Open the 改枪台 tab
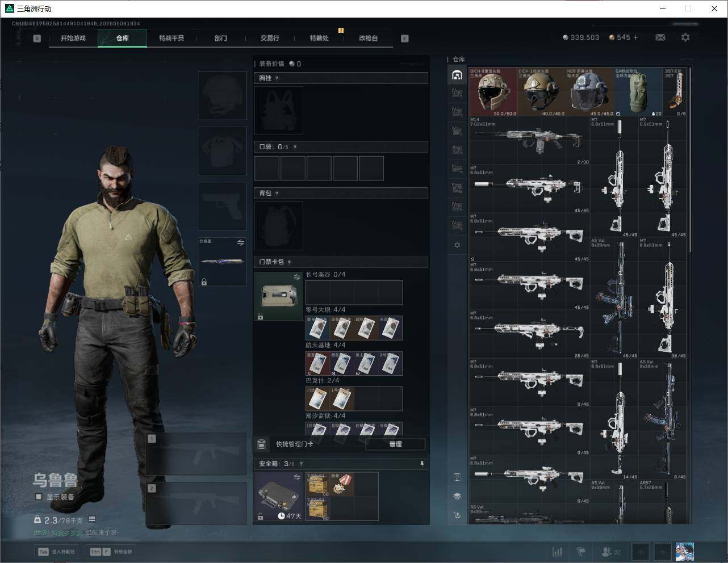The width and height of the screenshot is (728, 563). click(x=368, y=38)
